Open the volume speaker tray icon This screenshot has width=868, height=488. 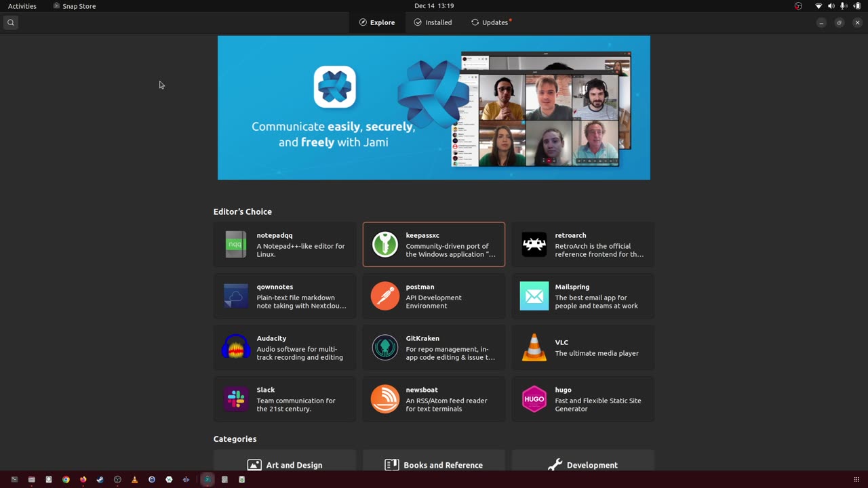pos(831,6)
